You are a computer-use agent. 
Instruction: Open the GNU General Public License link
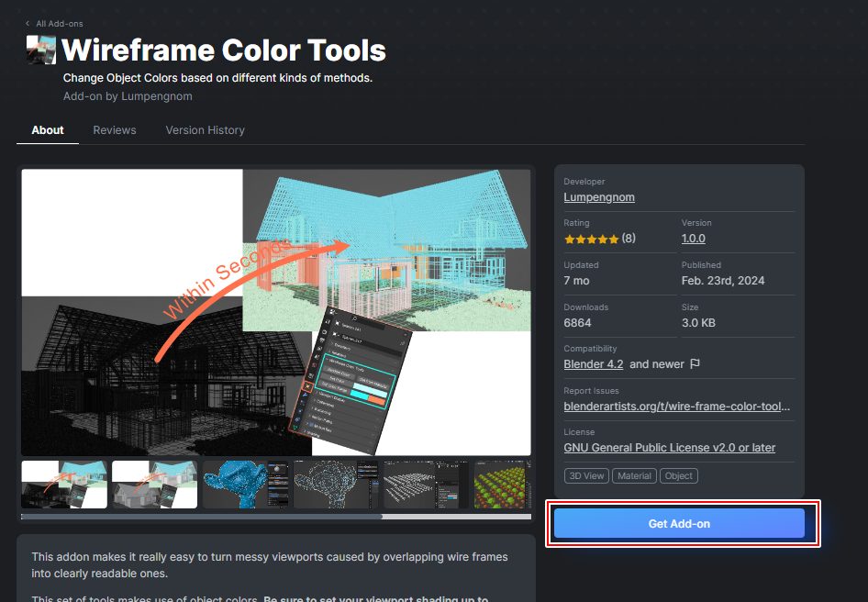669,448
